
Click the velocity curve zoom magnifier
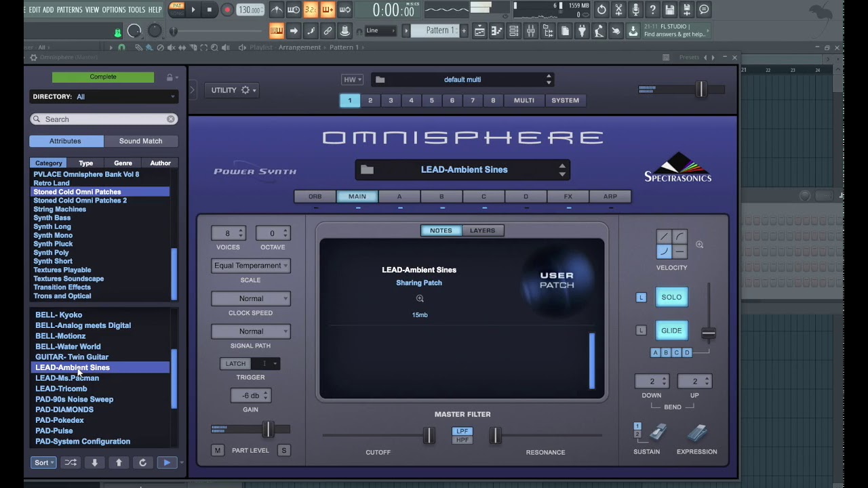tap(700, 245)
